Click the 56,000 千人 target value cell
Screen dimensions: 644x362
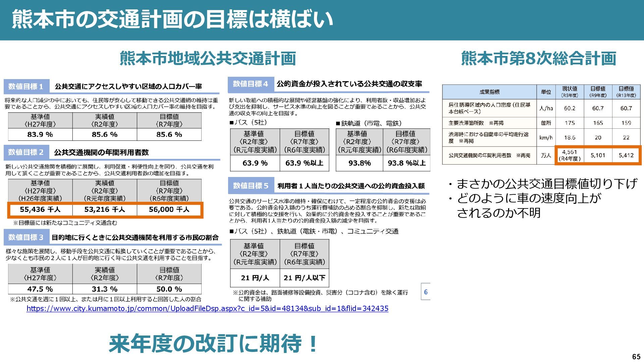click(169, 209)
